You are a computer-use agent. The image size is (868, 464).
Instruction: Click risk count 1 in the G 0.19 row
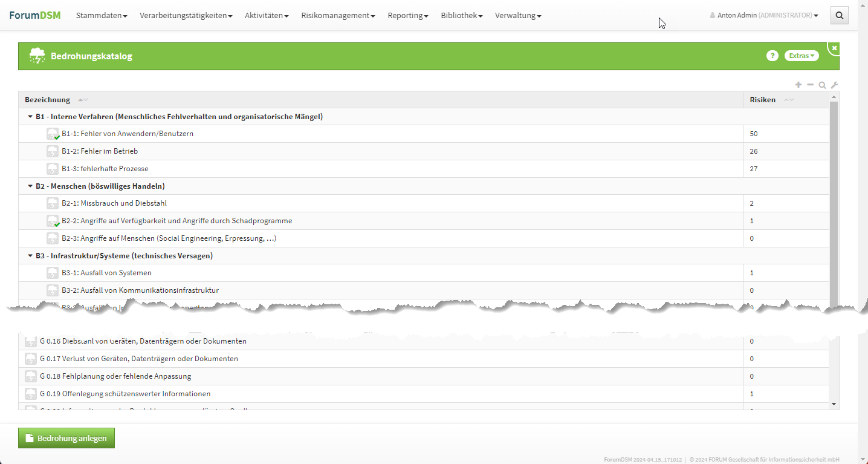[752, 394]
